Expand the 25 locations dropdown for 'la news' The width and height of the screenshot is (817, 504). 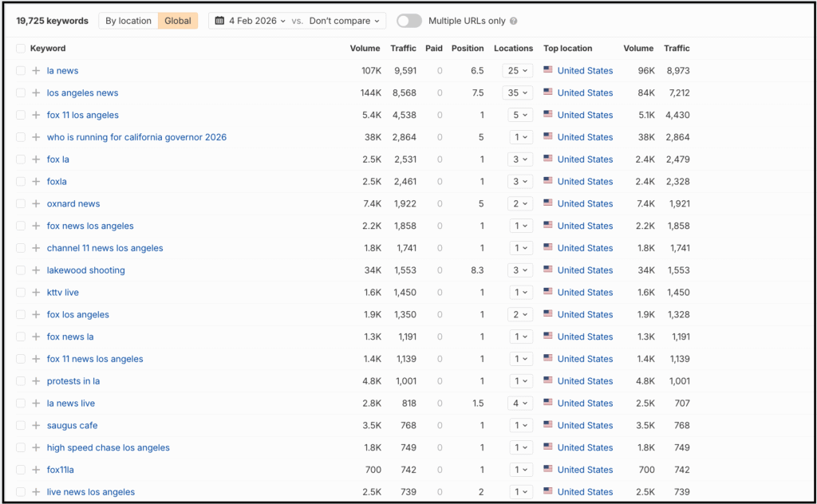[x=519, y=70]
